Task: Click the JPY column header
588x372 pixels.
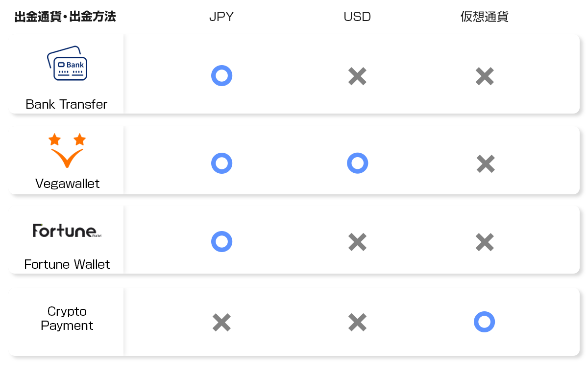Action: 221,17
